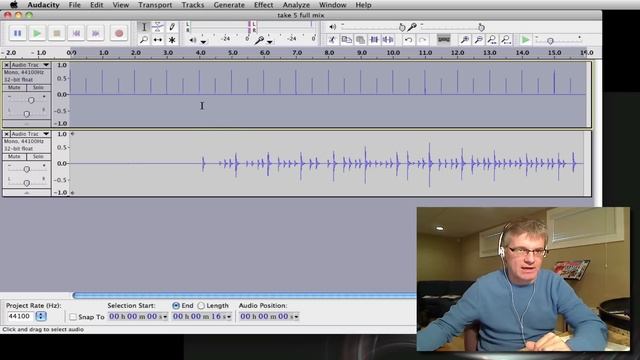This screenshot has height=360, width=640.
Task: Zoom out using the edit toolbar
Action: coord(478,40)
